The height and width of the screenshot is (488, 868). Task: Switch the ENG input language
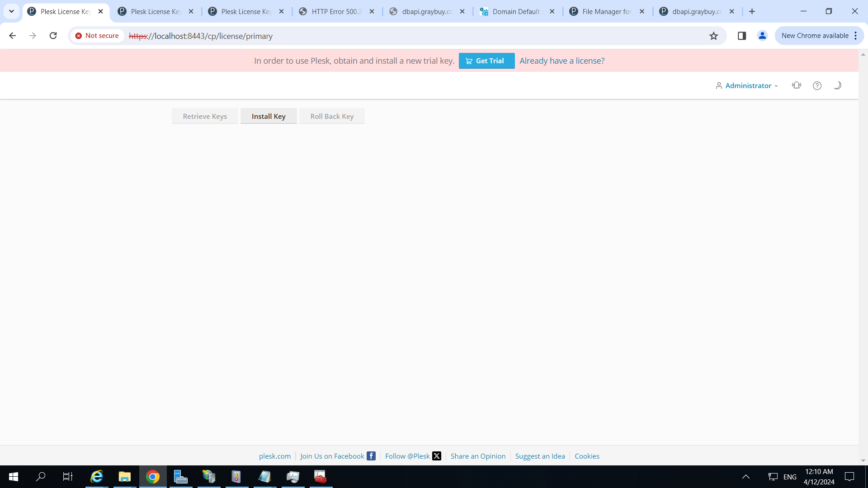790,477
